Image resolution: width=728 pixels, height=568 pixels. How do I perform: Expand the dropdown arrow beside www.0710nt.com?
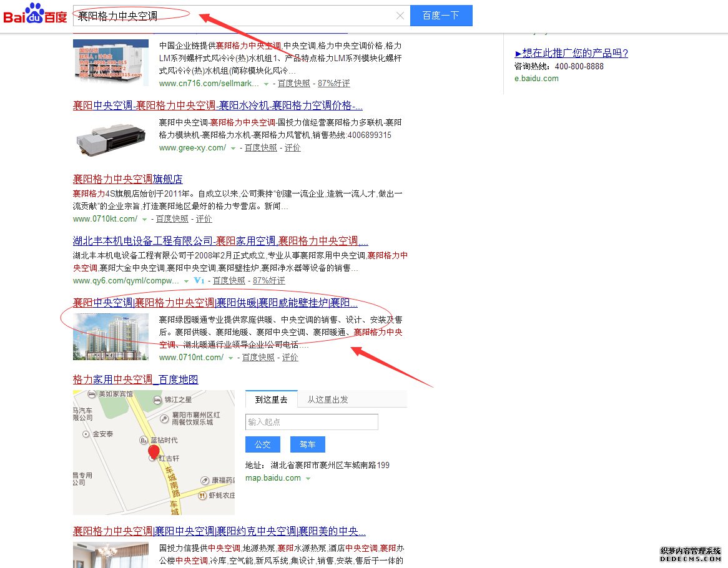tap(231, 358)
